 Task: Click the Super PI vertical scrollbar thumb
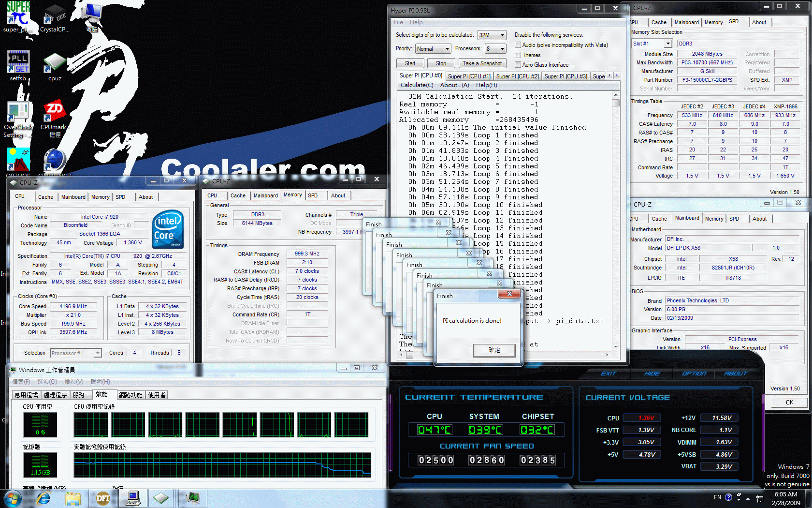pos(616,103)
